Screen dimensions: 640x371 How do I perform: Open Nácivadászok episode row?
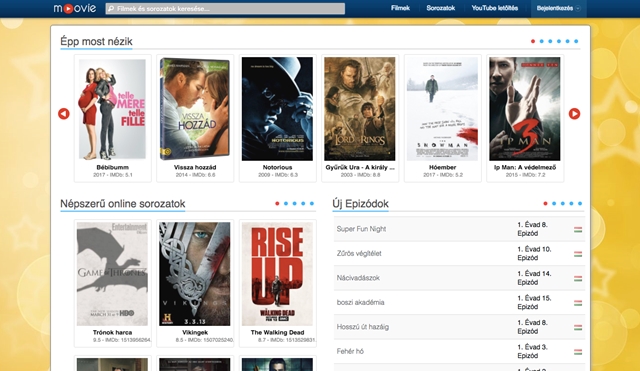click(x=459, y=278)
